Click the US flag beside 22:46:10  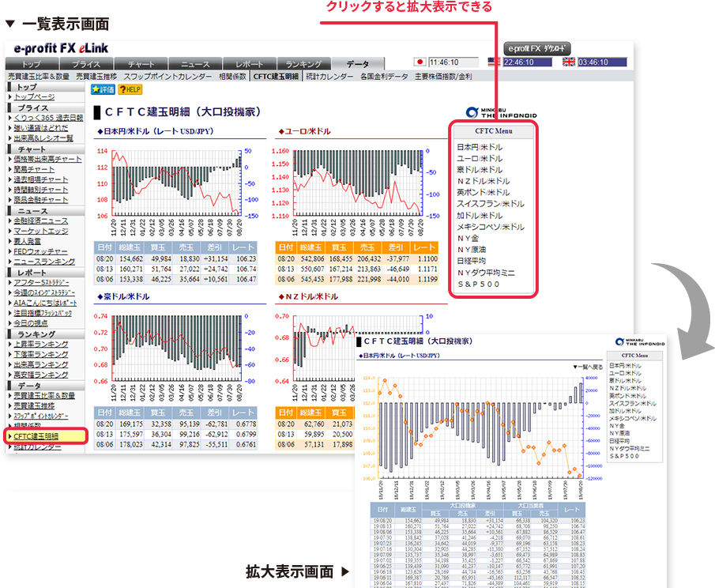point(494,62)
